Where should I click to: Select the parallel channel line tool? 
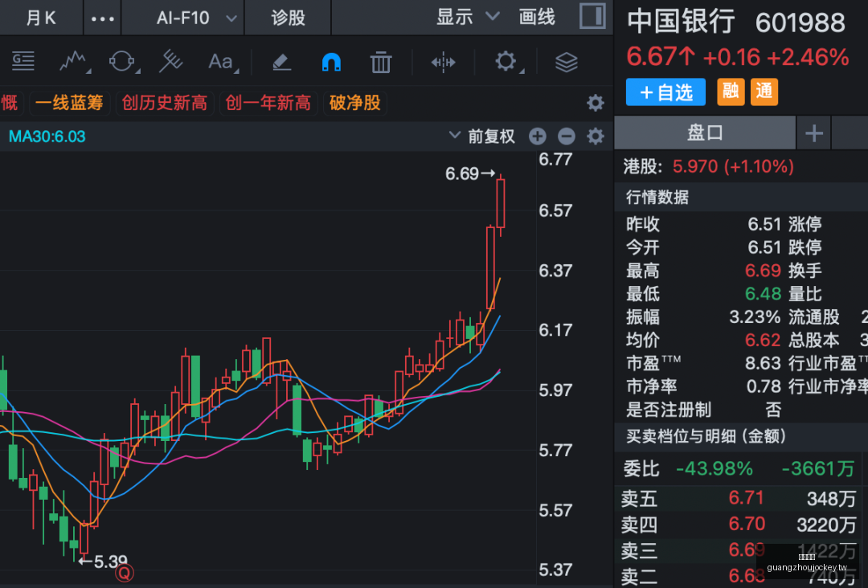tap(170, 61)
